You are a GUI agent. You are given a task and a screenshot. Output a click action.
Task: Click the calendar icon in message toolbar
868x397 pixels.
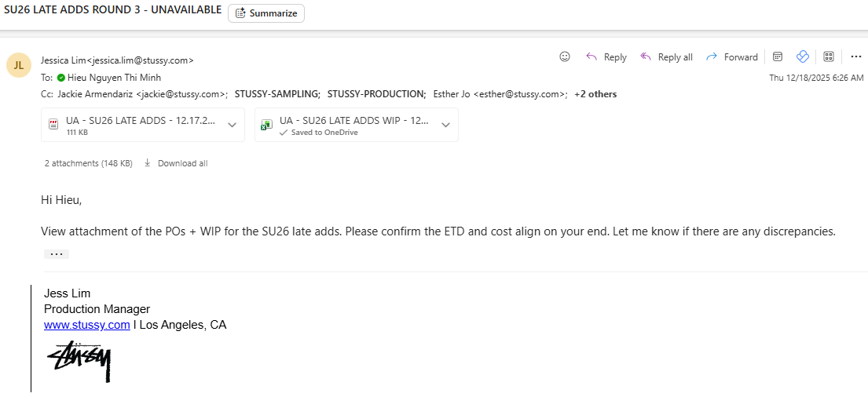tap(778, 56)
